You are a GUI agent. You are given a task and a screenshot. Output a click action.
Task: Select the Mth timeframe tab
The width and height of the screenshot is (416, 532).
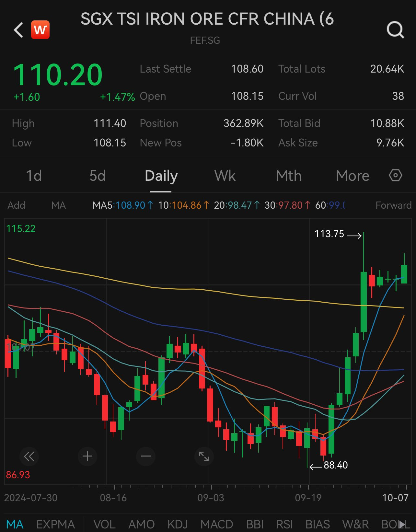289,176
